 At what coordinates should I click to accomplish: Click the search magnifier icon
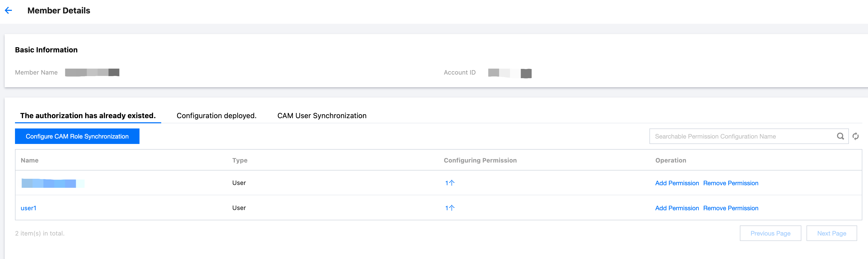pyautogui.click(x=840, y=136)
